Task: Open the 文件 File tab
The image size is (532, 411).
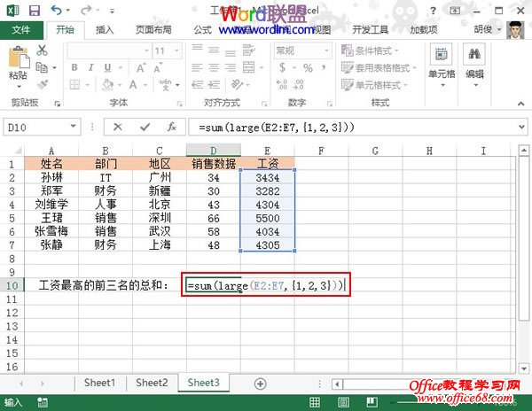Action: 21,30
